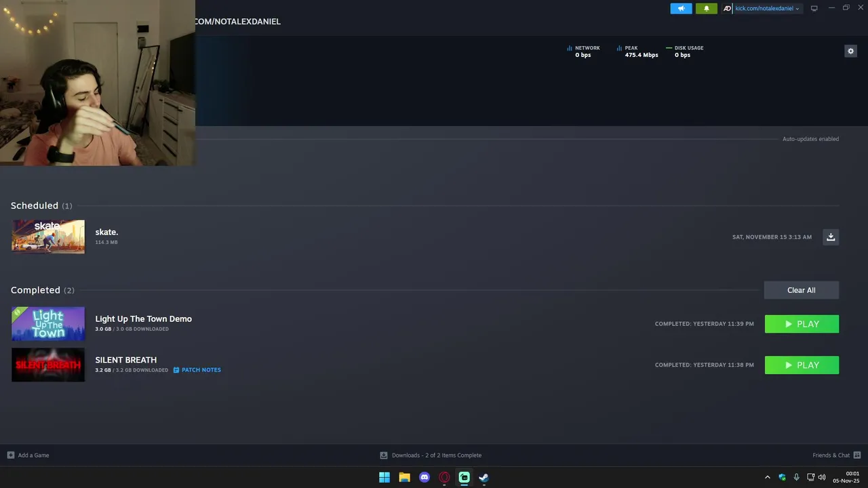Open SILENT BREATH title link
The height and width of the screenshot is (488, 868).
125,360
